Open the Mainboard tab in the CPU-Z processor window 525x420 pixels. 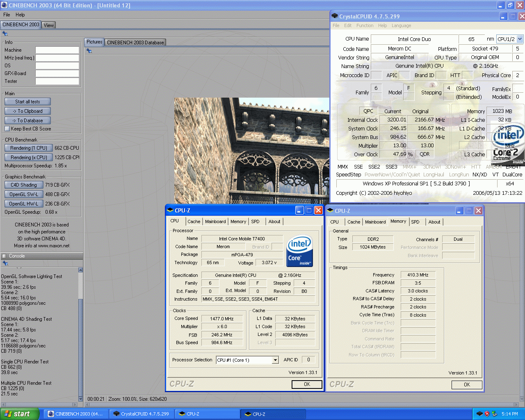point(215,221)
